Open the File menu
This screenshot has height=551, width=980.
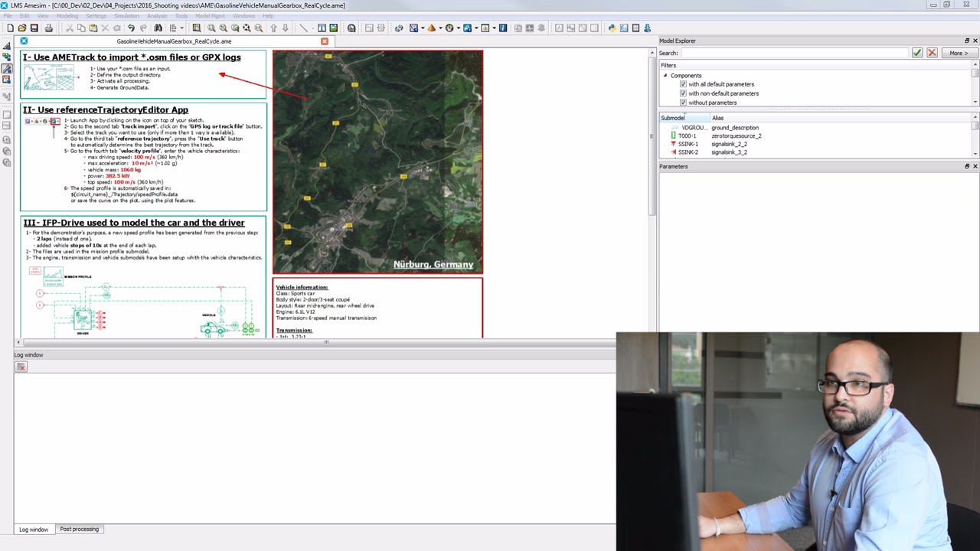pyautogui.click(x=8, y=15)
